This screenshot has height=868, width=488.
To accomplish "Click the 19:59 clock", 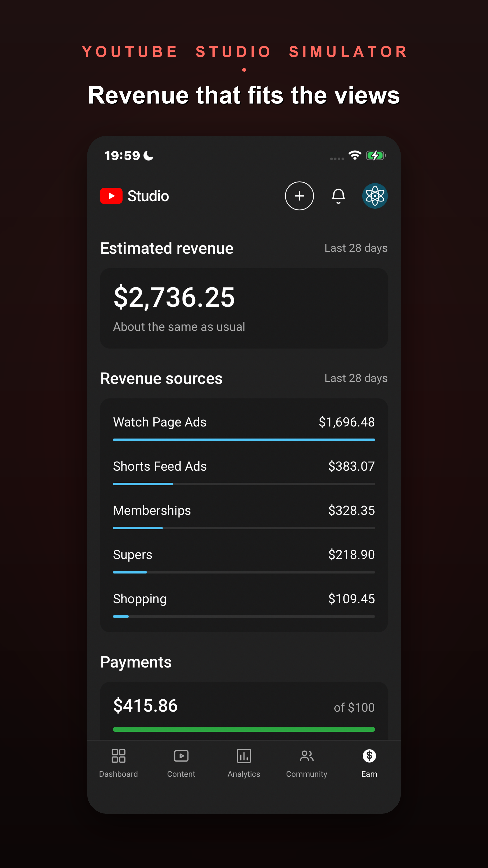I will [122, 155].
